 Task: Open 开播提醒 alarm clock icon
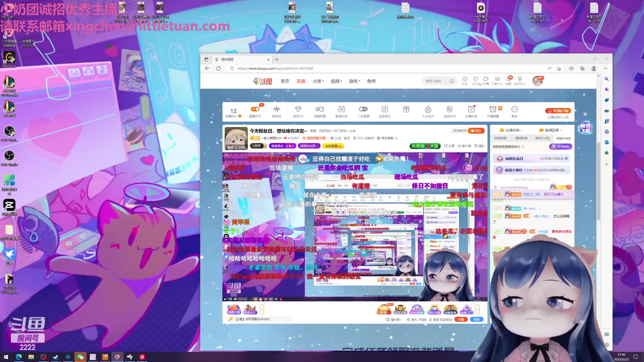(493, 109)
